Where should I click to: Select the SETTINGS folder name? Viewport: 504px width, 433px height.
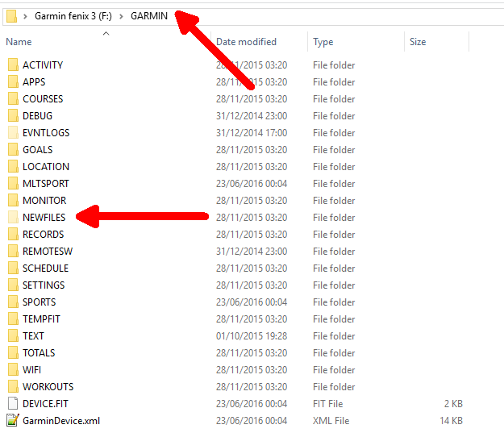click(x=44, y=285)
